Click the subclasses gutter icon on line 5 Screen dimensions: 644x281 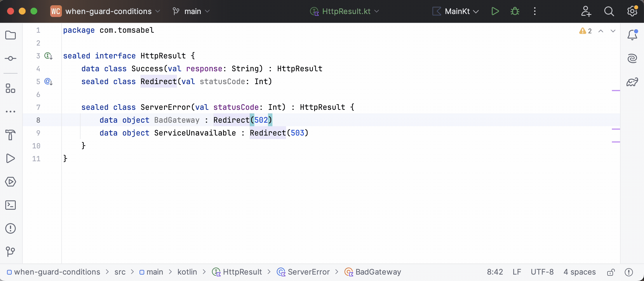48,81
